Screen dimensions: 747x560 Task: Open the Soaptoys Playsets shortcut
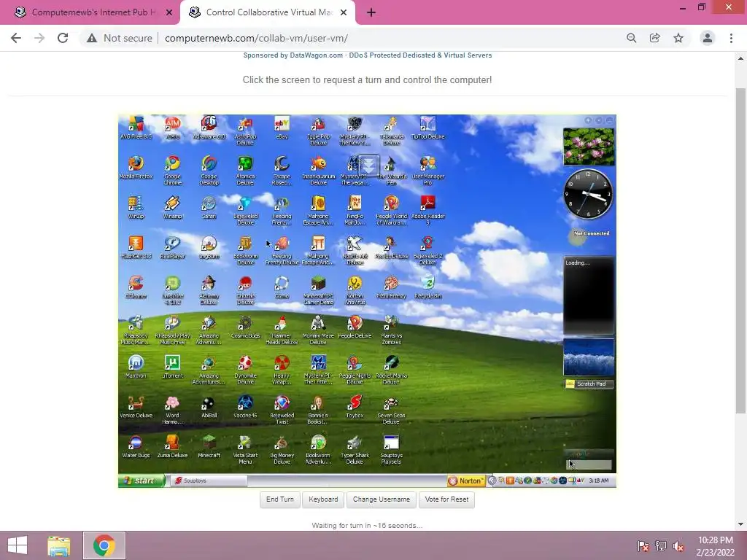tap(391, 449)
